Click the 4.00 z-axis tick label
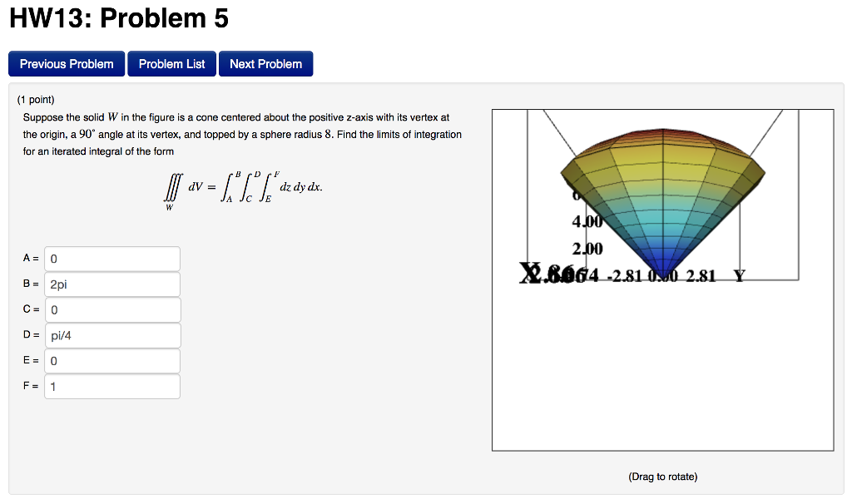Image resolution: width=852 pixels, height=504 pixels. (586, 223)
